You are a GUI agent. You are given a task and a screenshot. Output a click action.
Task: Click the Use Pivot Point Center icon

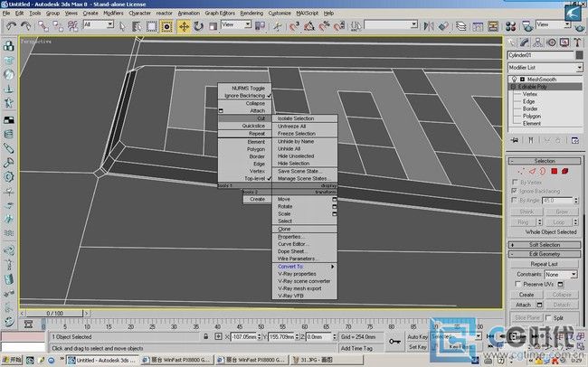[260, 26]
